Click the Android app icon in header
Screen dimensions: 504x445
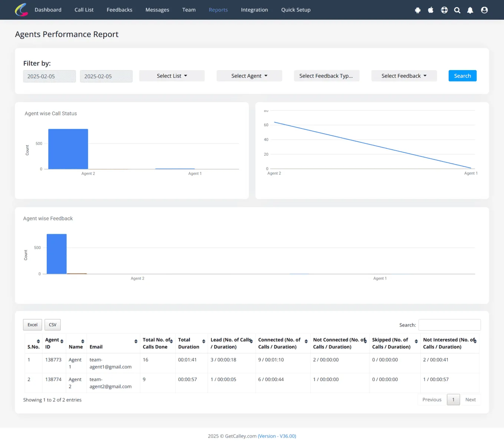[418, 10]
